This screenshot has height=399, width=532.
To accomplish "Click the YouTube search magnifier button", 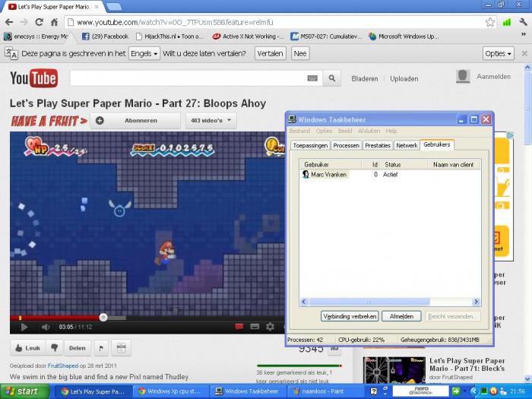I will 332,78.
